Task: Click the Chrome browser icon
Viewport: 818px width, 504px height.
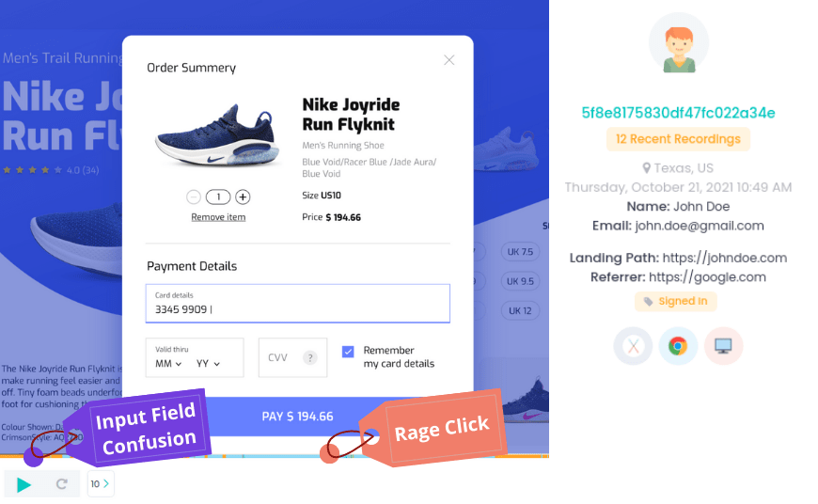Action: click(678, 346)
